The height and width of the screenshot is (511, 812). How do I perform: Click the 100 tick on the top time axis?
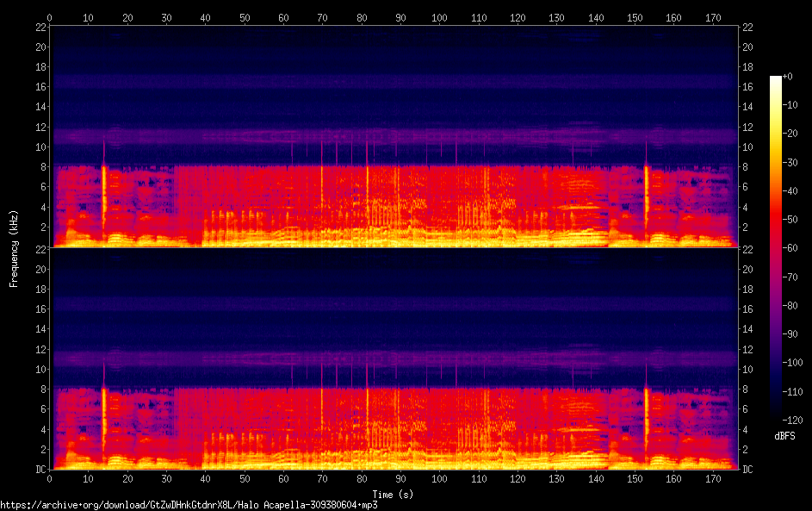click(x=439, y=17)
